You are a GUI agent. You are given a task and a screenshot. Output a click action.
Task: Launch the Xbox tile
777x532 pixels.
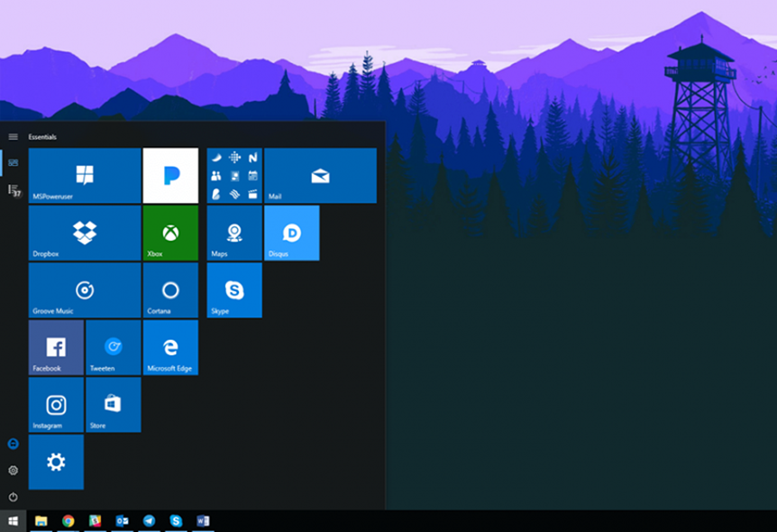(170, 233)
